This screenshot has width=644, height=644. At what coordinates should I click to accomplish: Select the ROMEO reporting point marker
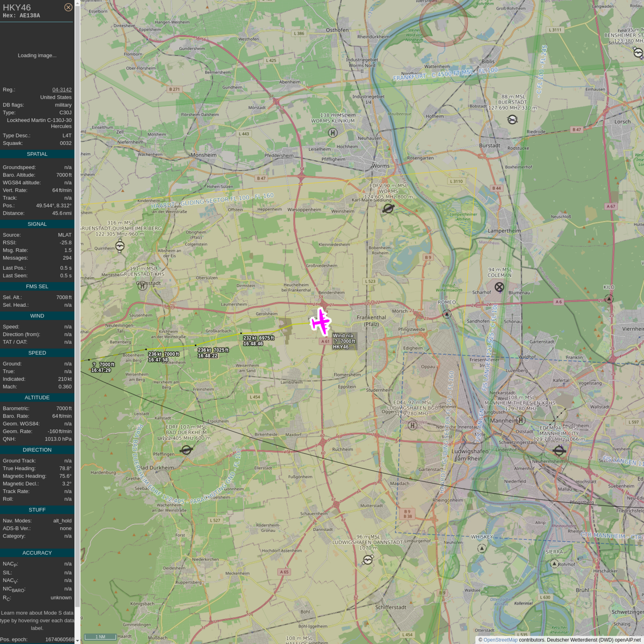tap(447, 314)
